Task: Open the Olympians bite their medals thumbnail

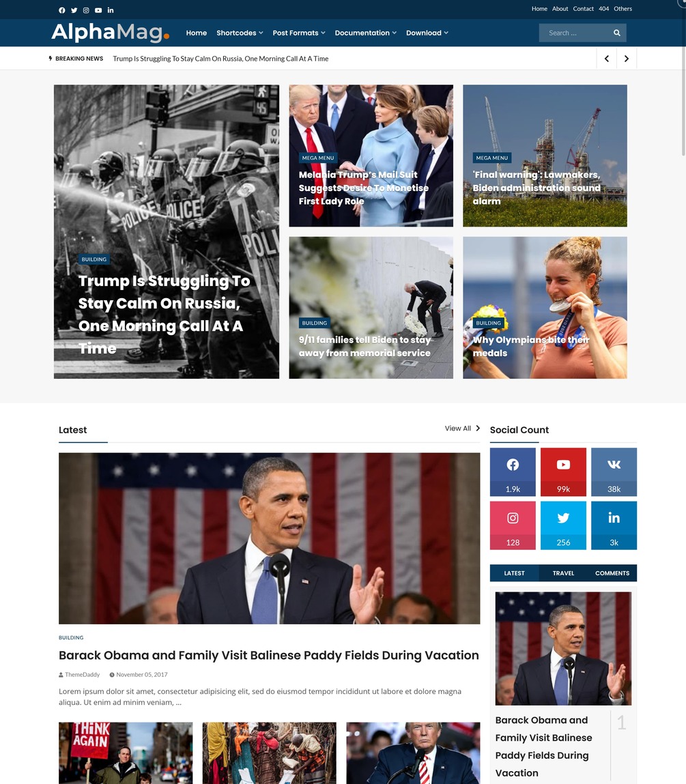Action: 545,308
